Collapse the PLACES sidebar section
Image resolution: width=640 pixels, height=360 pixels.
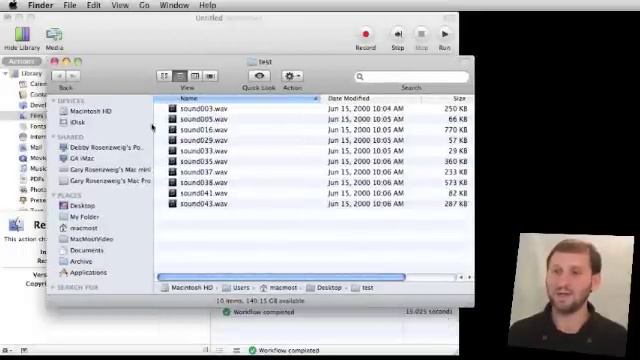click(x=53, y=196)
